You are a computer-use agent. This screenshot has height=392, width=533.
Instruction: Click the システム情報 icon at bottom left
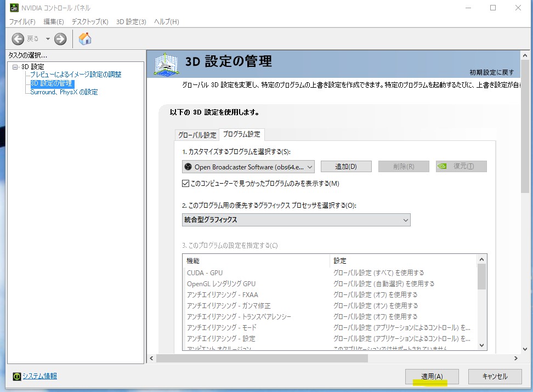(16, 376)
